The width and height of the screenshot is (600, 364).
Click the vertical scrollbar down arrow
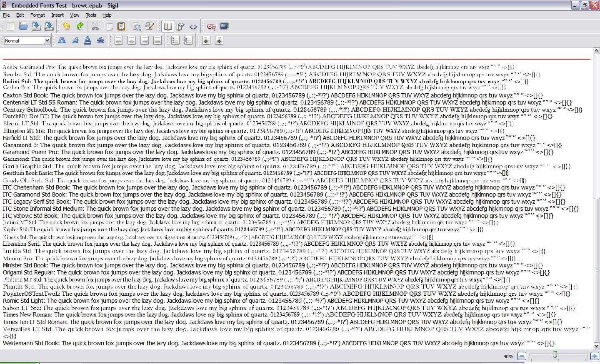tap(596, 346)
